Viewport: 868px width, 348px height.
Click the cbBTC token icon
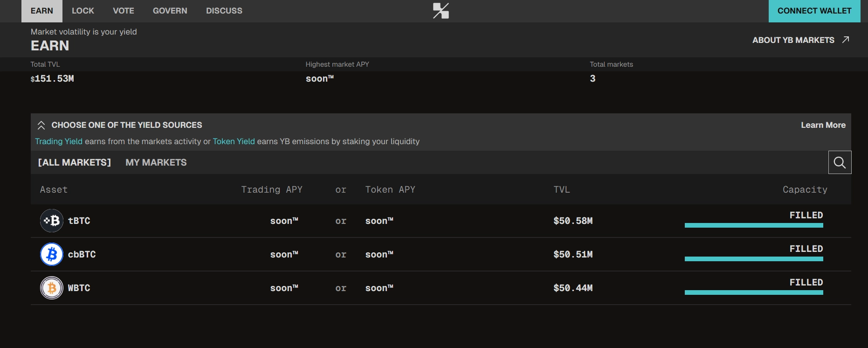point(52,254)
